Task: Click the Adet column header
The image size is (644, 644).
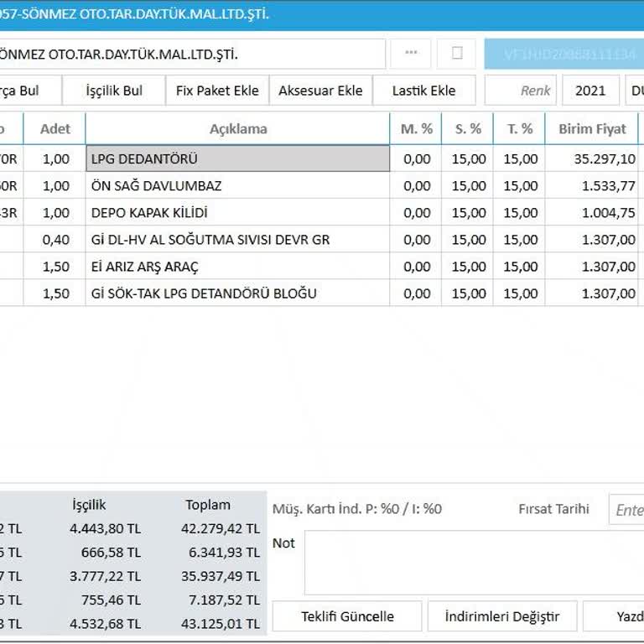Action: coord(55,129)
